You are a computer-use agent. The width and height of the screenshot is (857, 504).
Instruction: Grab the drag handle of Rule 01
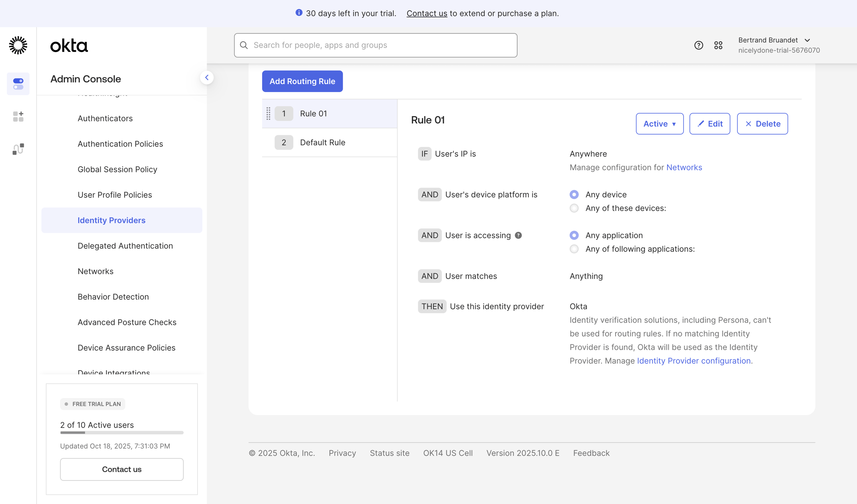(268, 114)
